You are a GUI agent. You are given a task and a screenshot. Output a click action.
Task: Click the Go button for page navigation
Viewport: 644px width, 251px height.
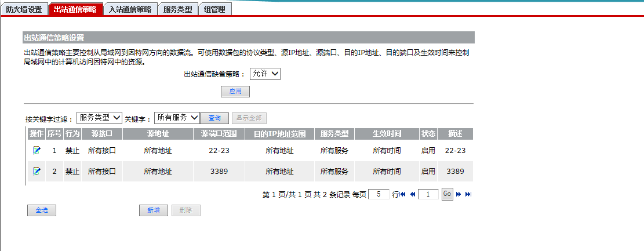point(447,194)
